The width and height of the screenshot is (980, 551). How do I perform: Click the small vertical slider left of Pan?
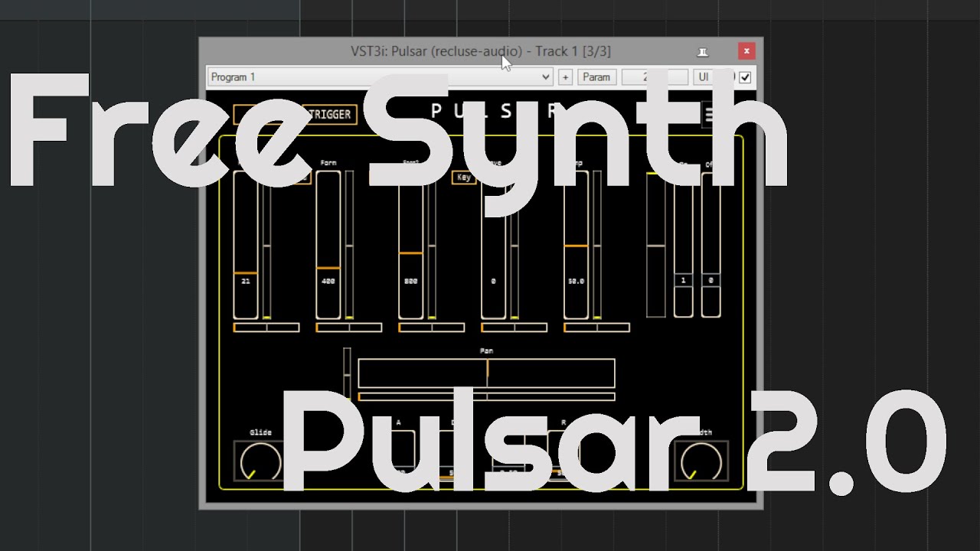[347, 373]
